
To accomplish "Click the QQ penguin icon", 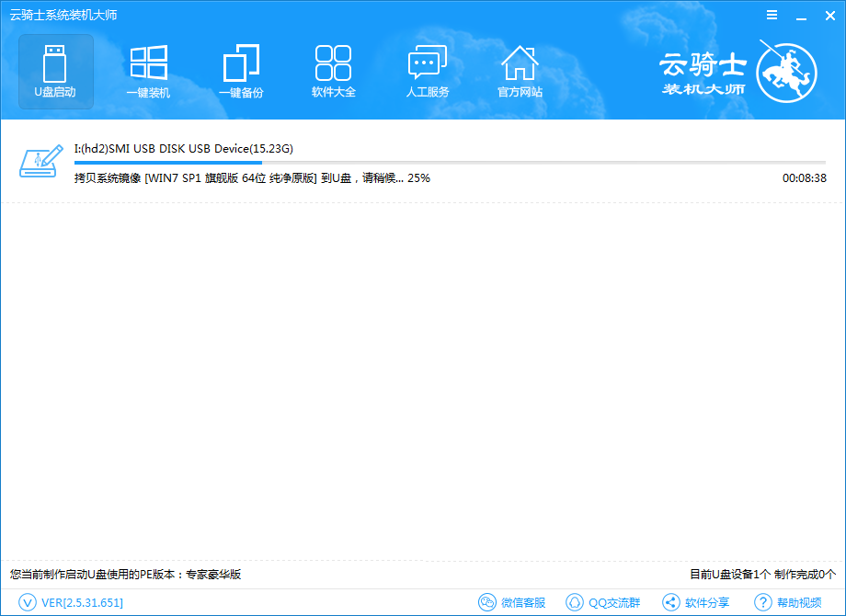I will pos(574,602).
